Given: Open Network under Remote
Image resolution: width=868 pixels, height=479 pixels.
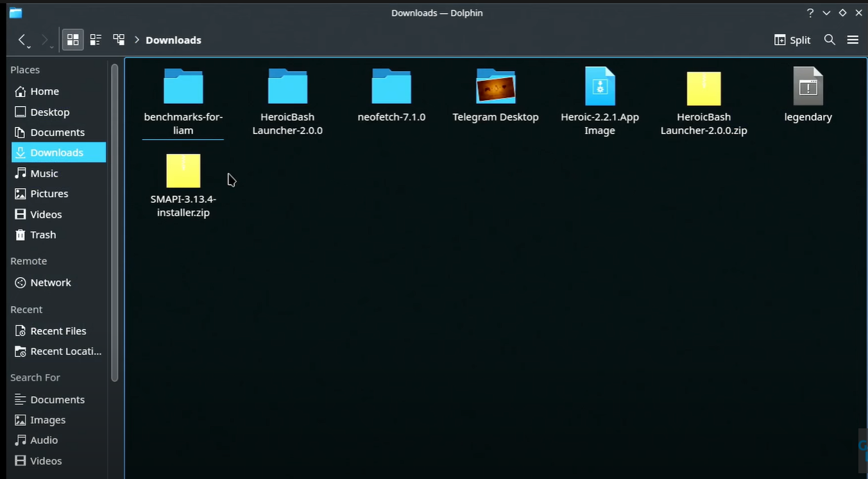Looking at the screenshot, I should click(x=58, y=282).
